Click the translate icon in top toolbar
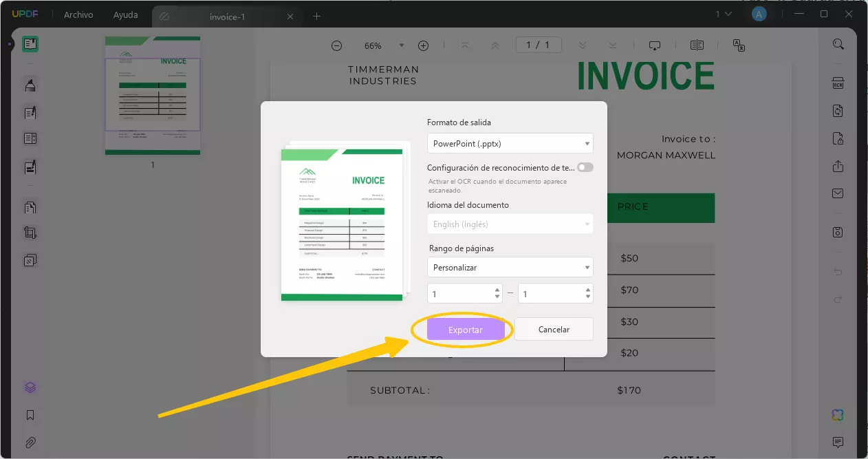 click(739, 45)
